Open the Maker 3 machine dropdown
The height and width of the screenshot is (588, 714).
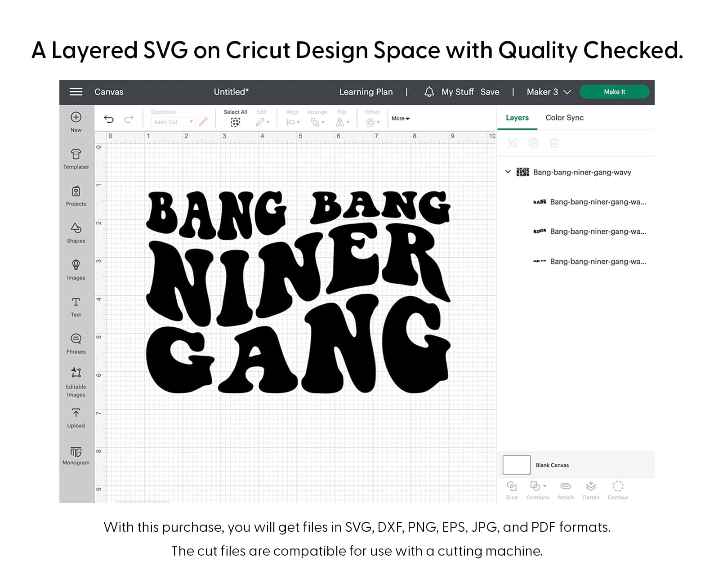pyautogui.click(x=549, y=92)
